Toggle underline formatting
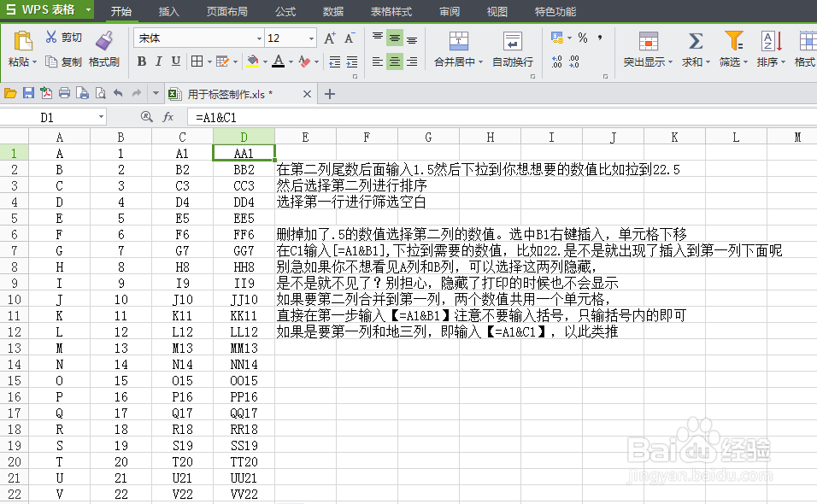Image resolution: width=817 pixels, height=504 pixels. coord(174,61)
